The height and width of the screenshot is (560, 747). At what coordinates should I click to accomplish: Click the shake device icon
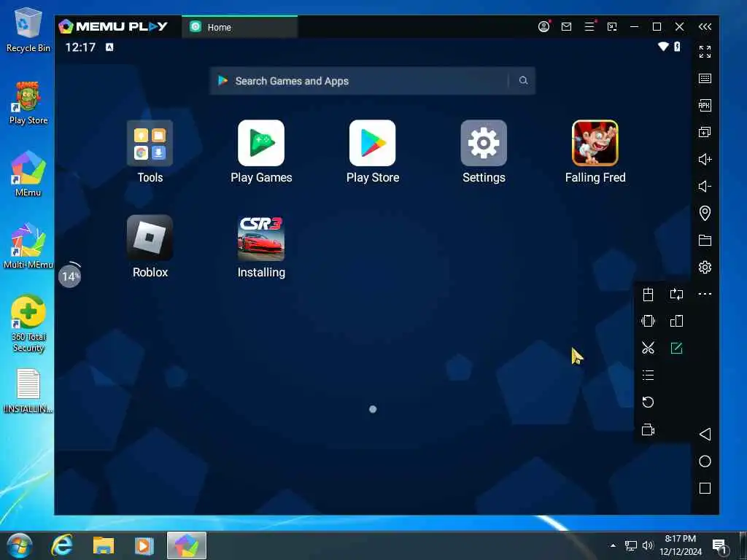pos(648,321)
